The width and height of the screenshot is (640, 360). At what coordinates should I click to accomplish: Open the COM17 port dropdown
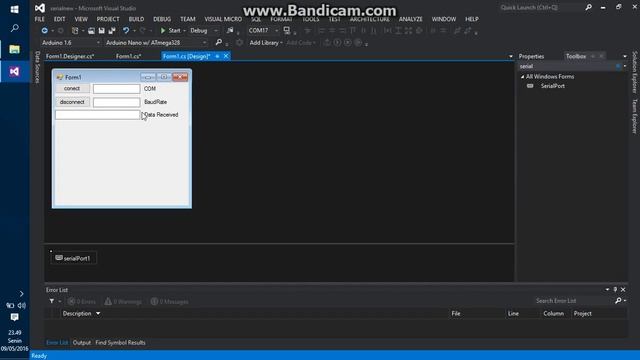pyautogui.click(x=276, y=31)
